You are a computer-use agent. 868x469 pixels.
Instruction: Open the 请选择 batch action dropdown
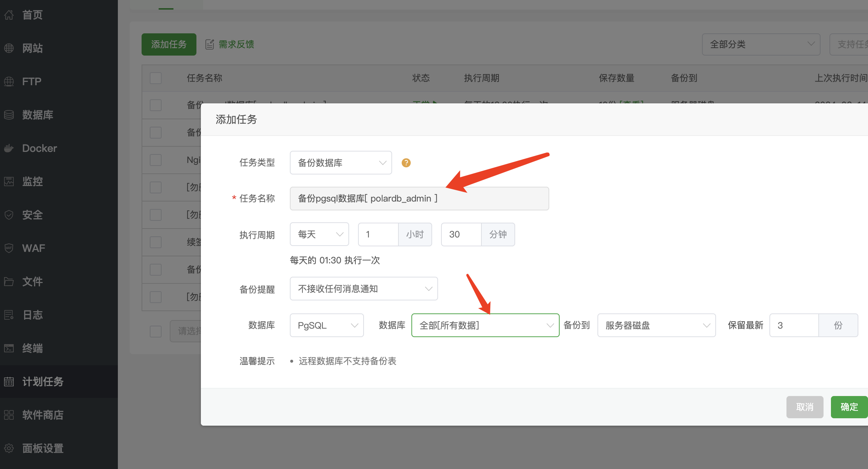[185, 331]
